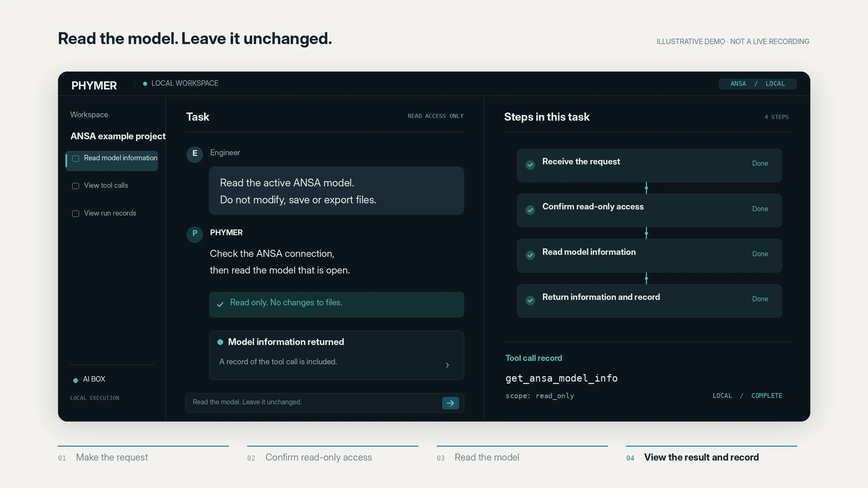The width and height of the screenshot is (868, 488).
Task: Click the Engineer avatar icon E
Action: (x=195, y=154)
